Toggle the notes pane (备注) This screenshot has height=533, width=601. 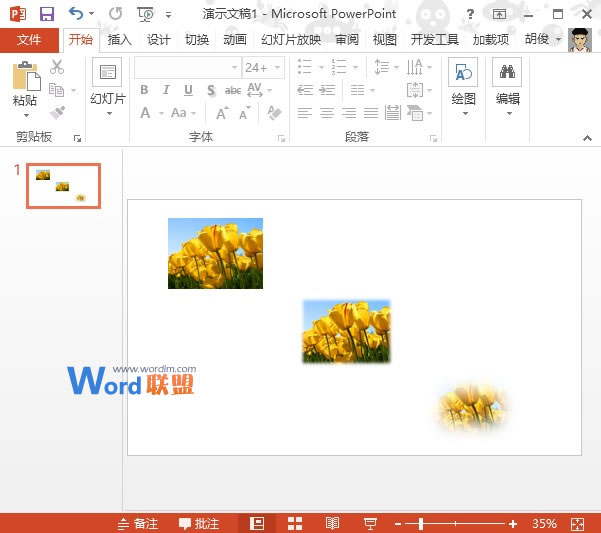tap(138, 524)
